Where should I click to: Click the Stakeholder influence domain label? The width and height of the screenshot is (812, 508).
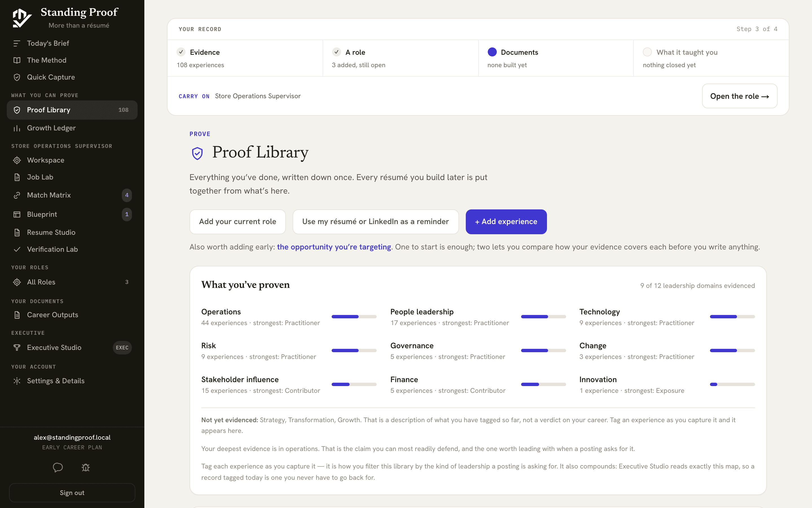[240, 380]
